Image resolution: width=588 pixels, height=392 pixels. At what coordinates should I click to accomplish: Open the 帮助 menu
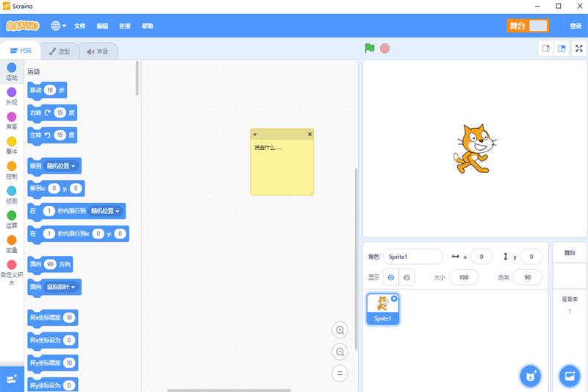click(x=147, y=26)
